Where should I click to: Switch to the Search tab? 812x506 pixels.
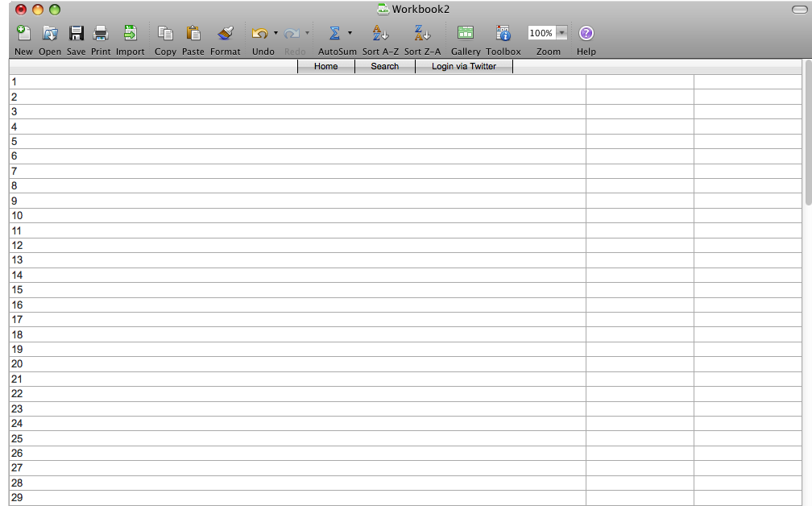385,66
